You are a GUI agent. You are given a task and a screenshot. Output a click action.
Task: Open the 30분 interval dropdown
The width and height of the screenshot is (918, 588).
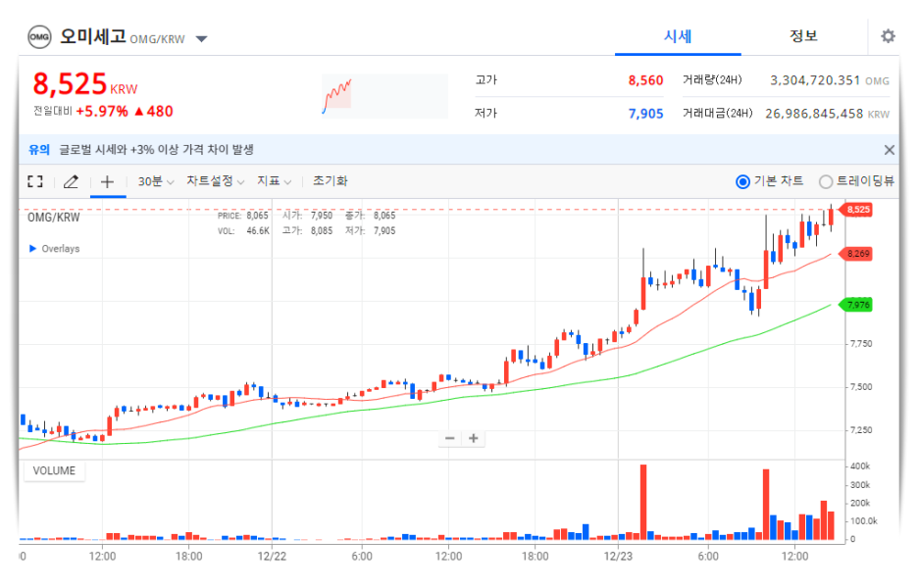(x=156, y=181)
